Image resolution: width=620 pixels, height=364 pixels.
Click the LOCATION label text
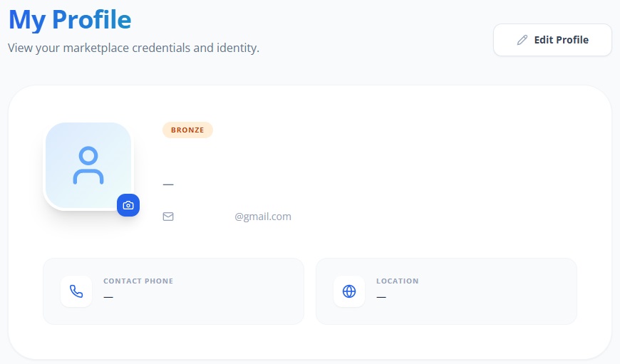point(398,281)
